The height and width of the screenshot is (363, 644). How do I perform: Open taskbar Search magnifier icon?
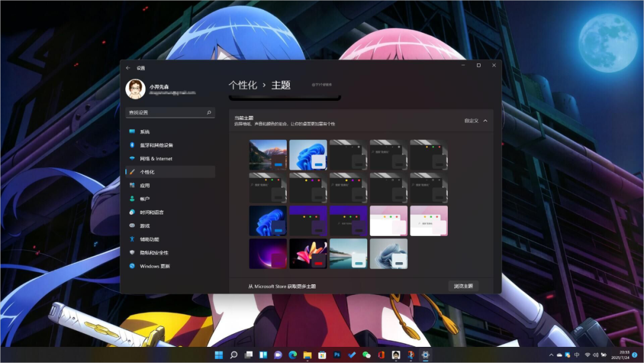234,355
